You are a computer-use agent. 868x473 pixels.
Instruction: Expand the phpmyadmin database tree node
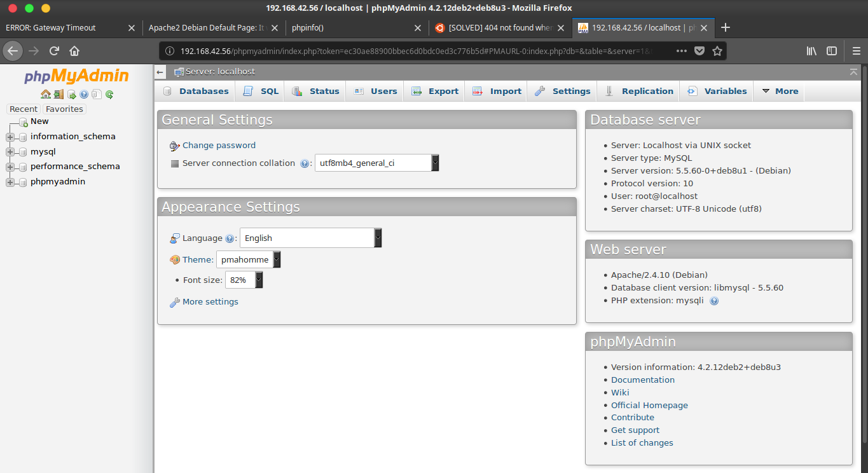(x=10, y=182)
